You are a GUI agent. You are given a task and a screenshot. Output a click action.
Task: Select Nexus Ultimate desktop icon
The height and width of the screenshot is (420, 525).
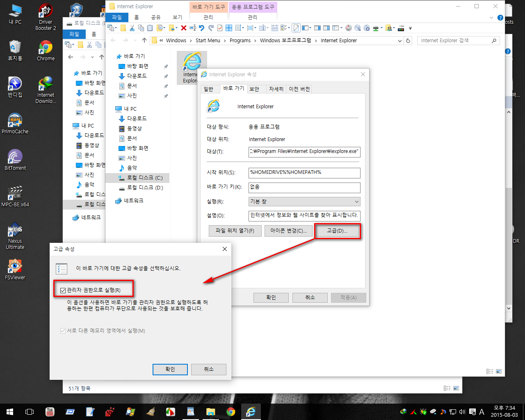click(x=15, y=237)
